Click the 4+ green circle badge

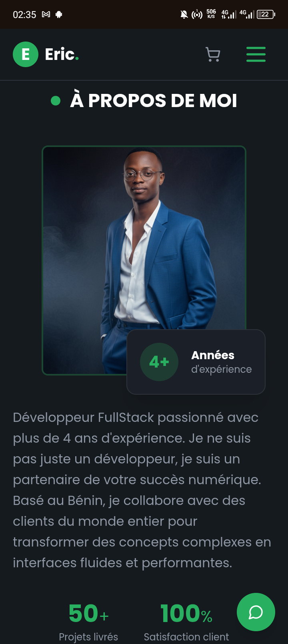[x=159, y=362]
